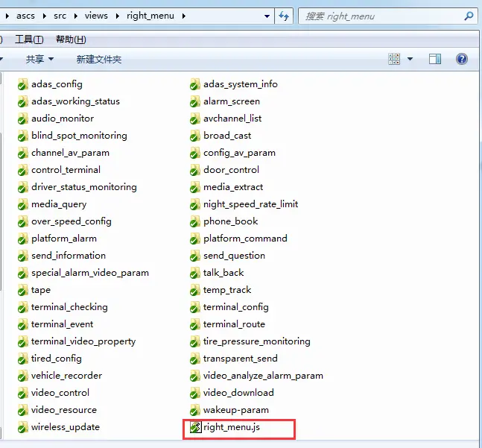Screen dimensions: 482x448
Task: Select video_analyze_alarm_param folder name
Action: [x=264, y=376]
